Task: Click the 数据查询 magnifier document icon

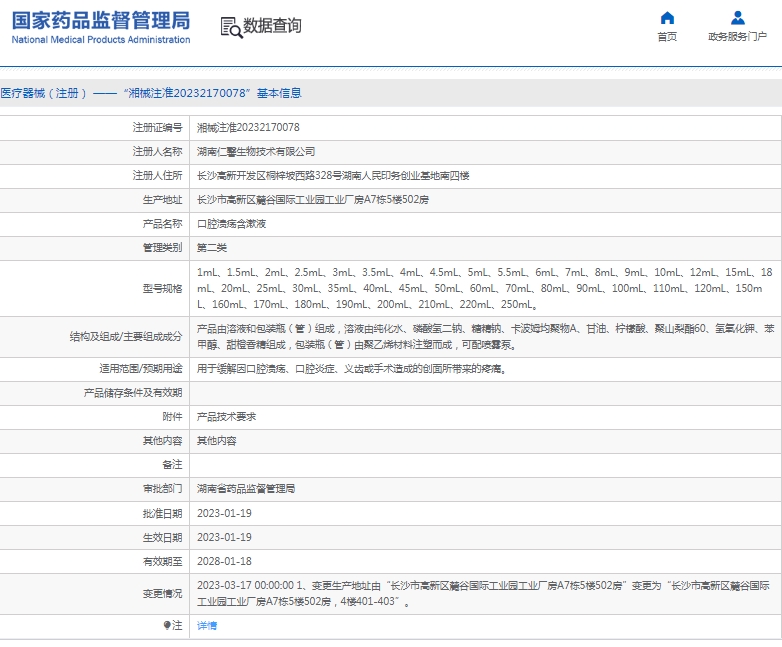Action: [x=231, y=27]
